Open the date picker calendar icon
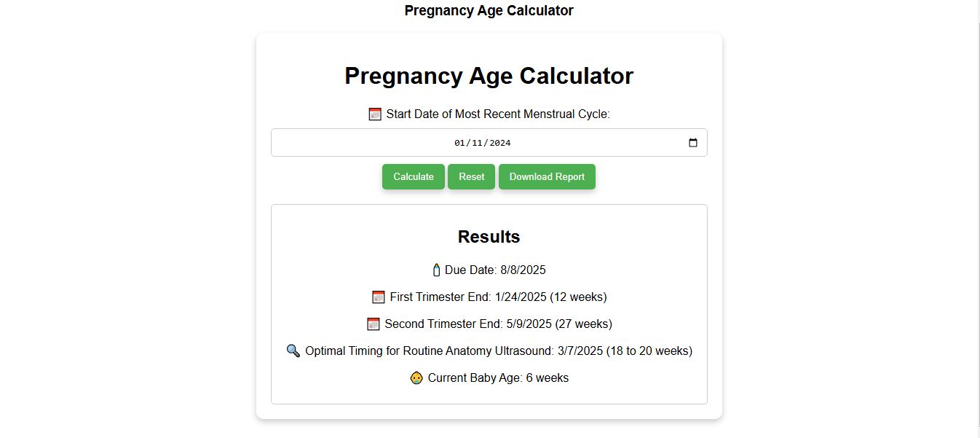 click(x=692, y=143)
